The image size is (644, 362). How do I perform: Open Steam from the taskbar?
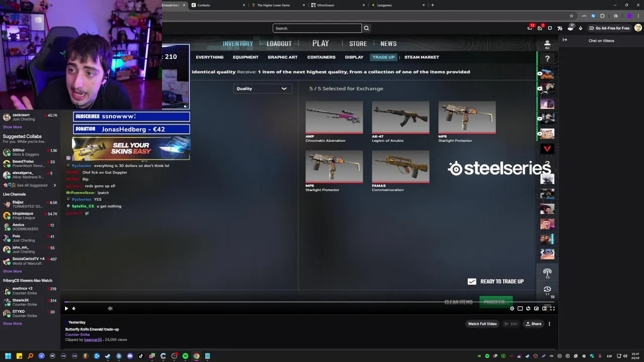[108, 356]
